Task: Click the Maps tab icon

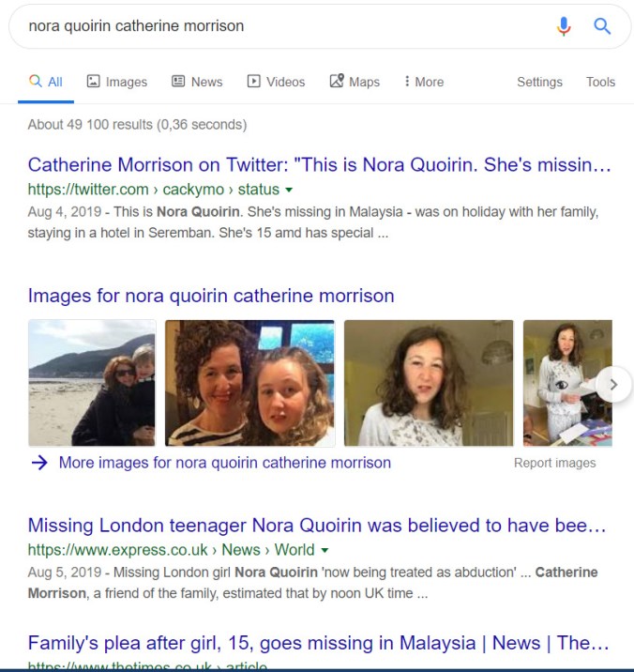Action: coord(337,82)
